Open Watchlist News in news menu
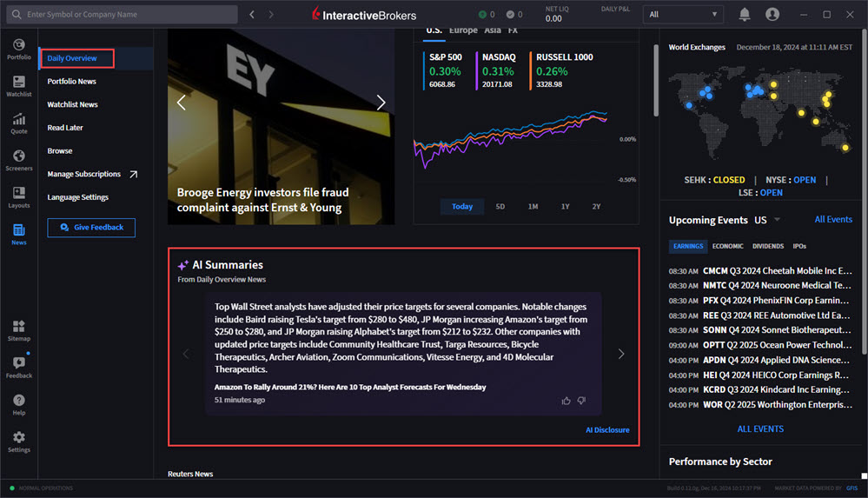868x498 pixels. coord(72,104)
